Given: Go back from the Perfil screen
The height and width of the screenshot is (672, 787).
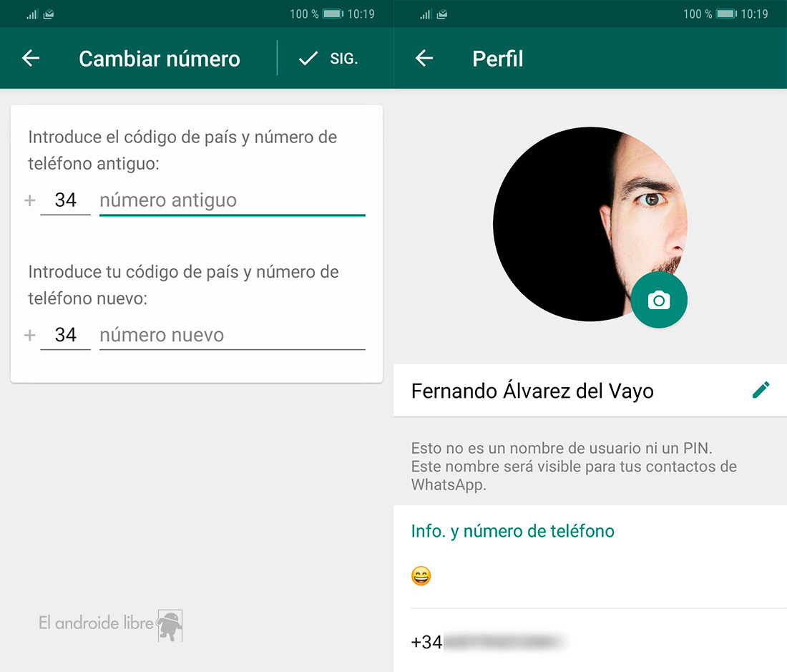Looking at the screenshot, I should point(424,59).
